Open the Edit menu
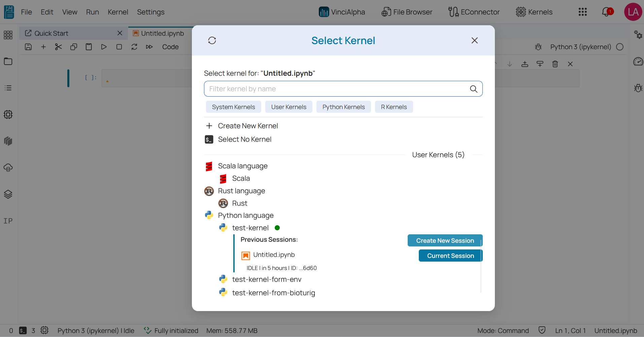This screenshot has height=337, width=644. (47, 12)
